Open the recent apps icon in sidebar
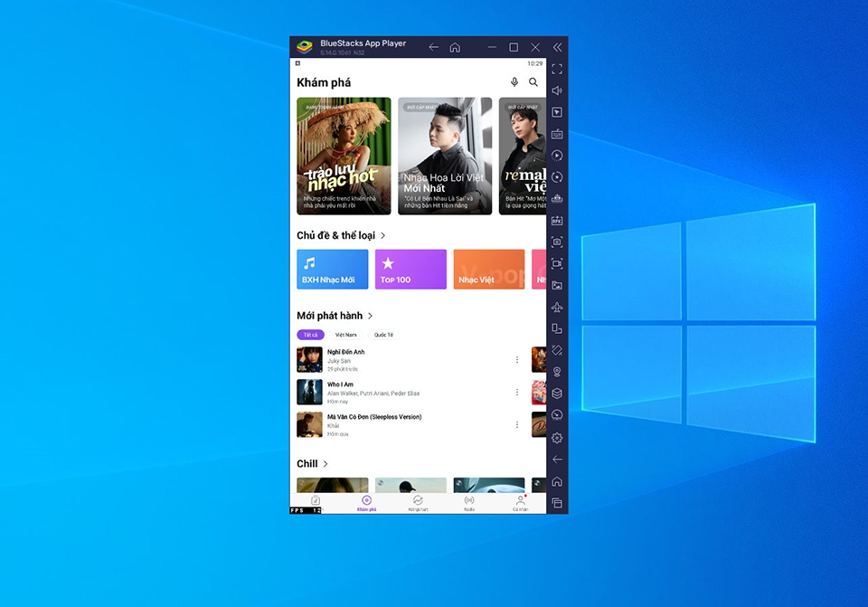 click(x=557, y=503)
